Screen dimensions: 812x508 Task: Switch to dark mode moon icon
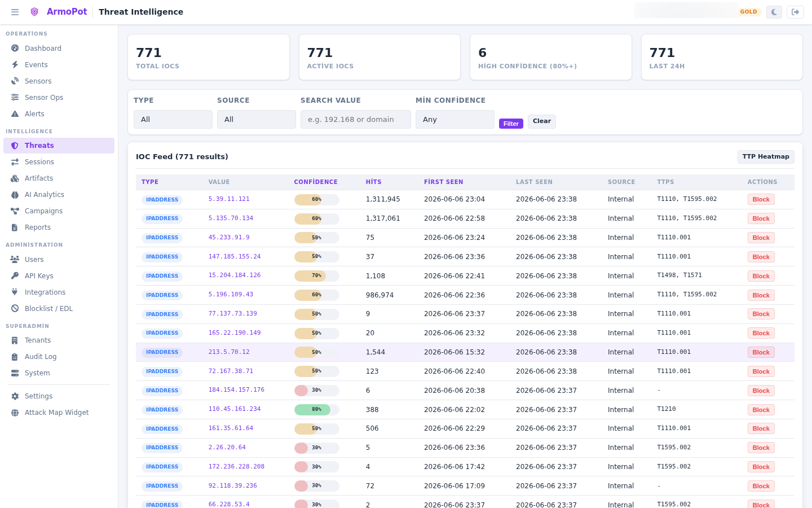(774, 12)
